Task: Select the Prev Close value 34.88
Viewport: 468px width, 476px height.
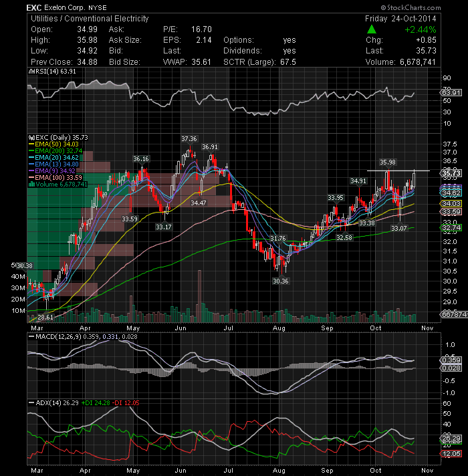Action: coord(87,62)
